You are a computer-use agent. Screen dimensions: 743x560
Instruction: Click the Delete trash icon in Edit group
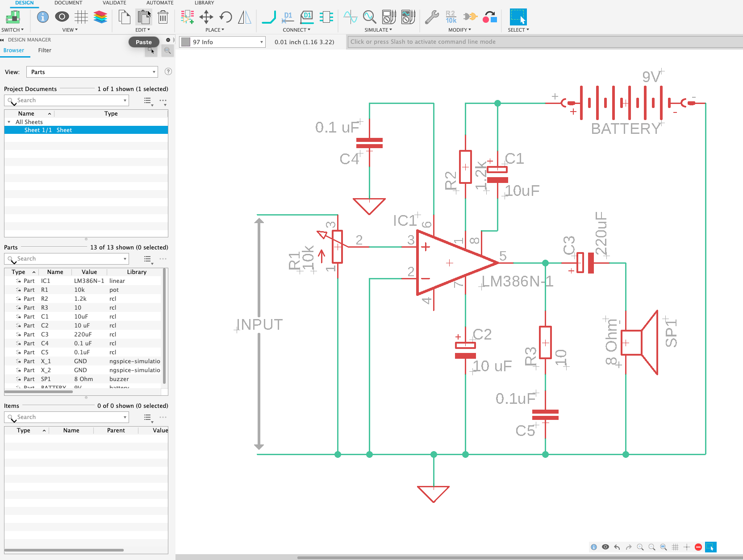point(163,17)
